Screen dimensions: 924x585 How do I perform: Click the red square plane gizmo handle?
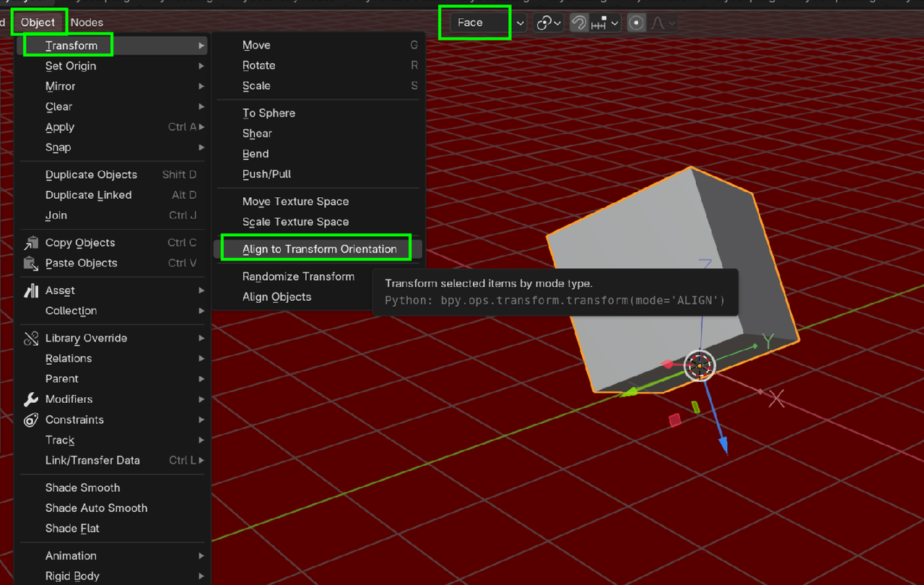tap(675, 420)
